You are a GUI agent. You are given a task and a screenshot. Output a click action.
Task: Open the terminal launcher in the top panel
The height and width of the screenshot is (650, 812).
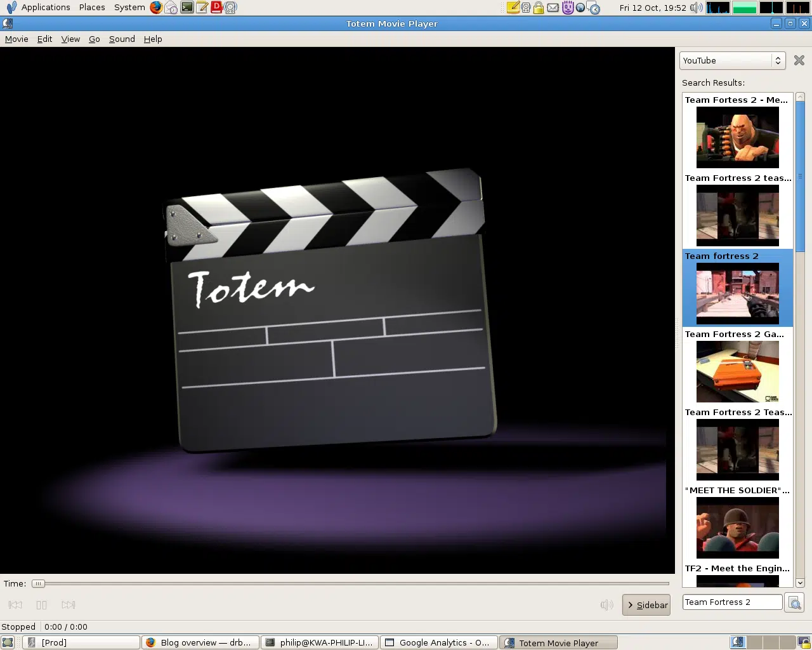coord(187,8)
